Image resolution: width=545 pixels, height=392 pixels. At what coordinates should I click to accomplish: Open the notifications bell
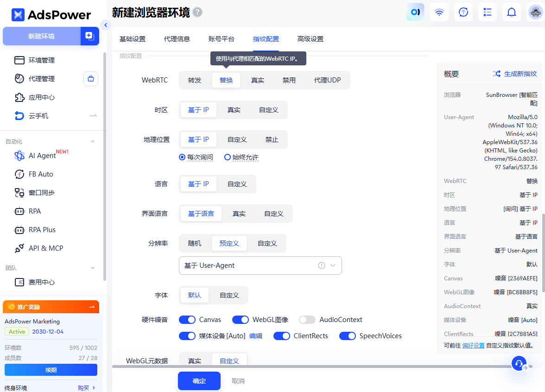tap(511, 12)
